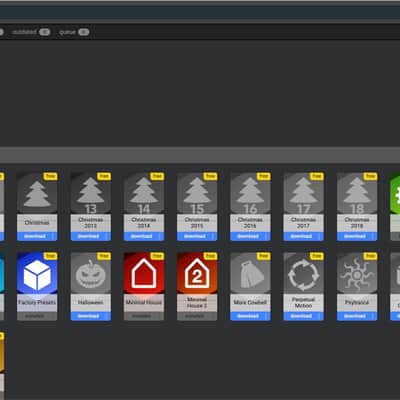This screenshot has height=400, width=400.
Task: Click the free badge on Perpetual Motion
Action: tap(317, 256)
